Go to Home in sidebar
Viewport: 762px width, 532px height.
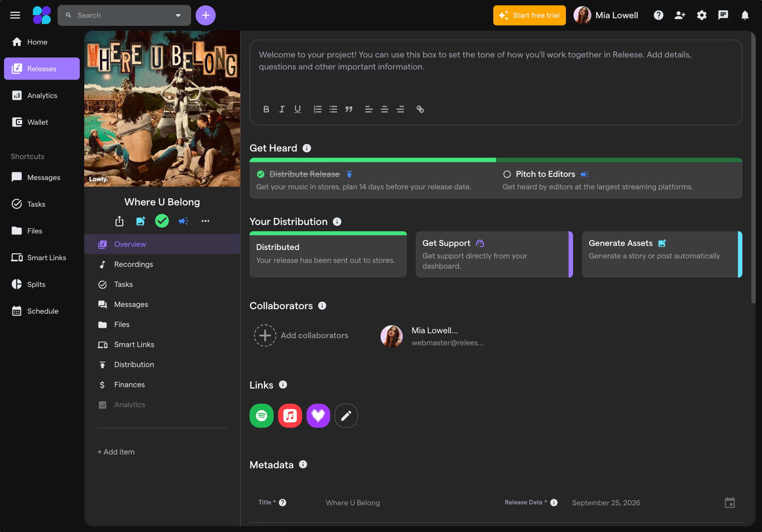click(x=42, y=42)
